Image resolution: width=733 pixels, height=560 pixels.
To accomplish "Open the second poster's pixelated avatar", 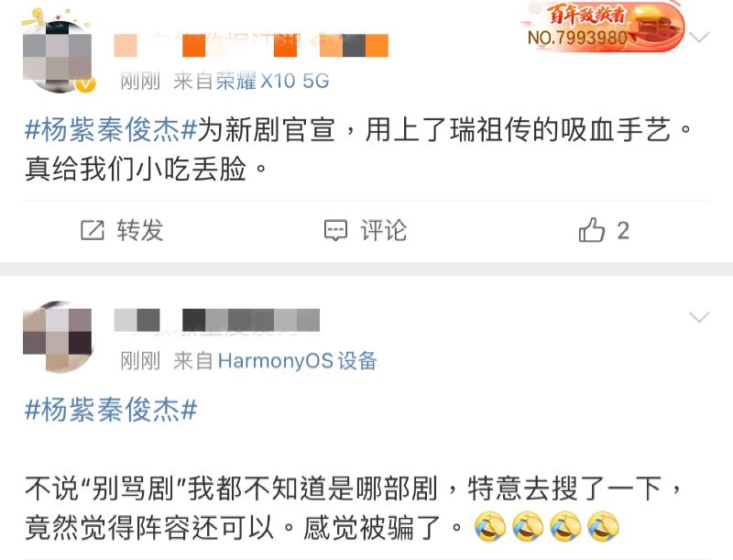I will [x=57, y=336].
